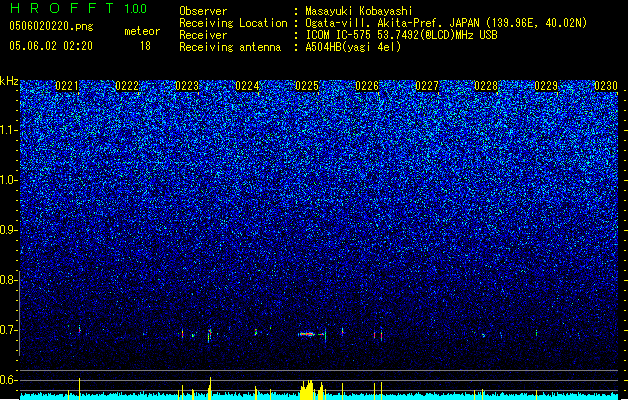
Task: Click the Receiving Location label
Action: tap(233, 23)
